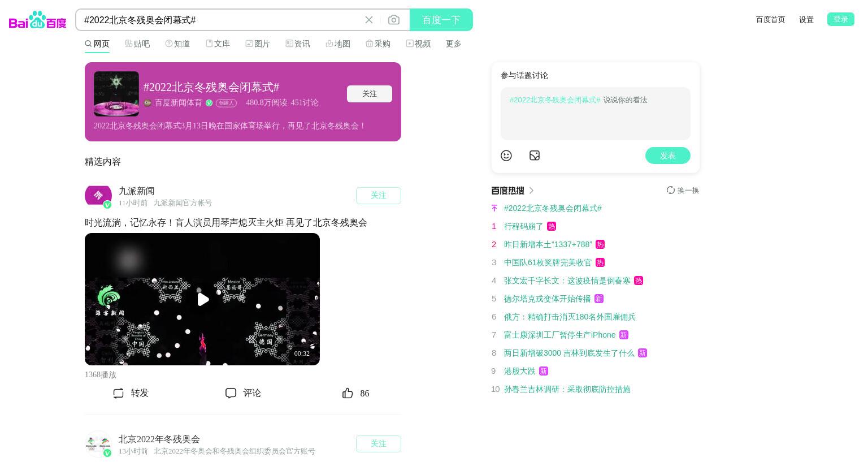Click the 发表 publish button
This screenshot has width=868, height=466.
(668, 156)
